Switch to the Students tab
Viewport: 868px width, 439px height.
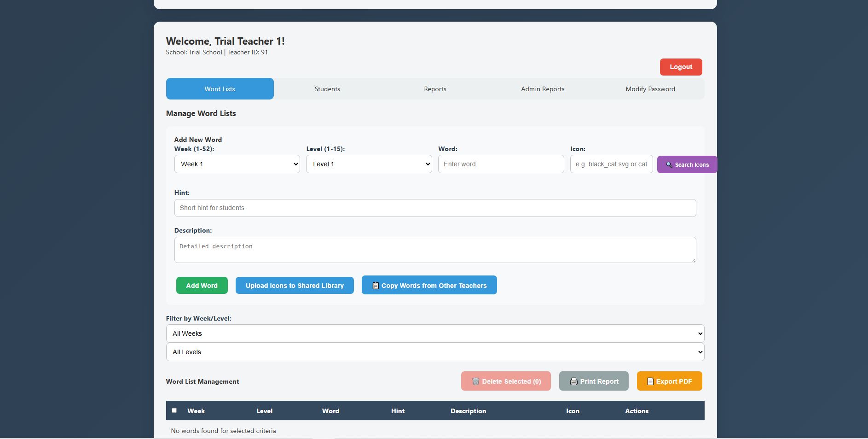(x=327, y=89)
